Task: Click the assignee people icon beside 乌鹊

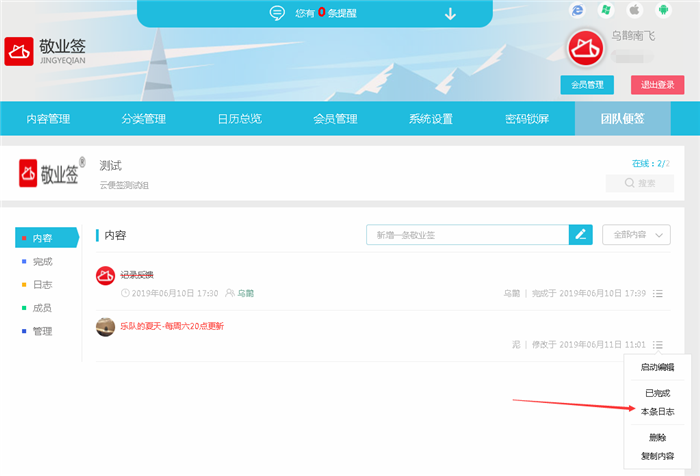Action: point(230,293)
